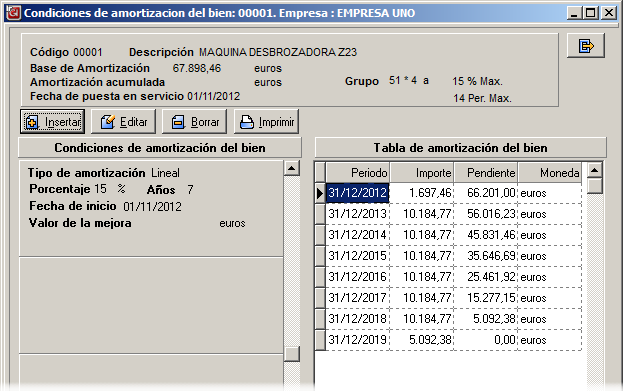Click the exit door icon button
Screen dimensions: 623x391
[586, 46]
